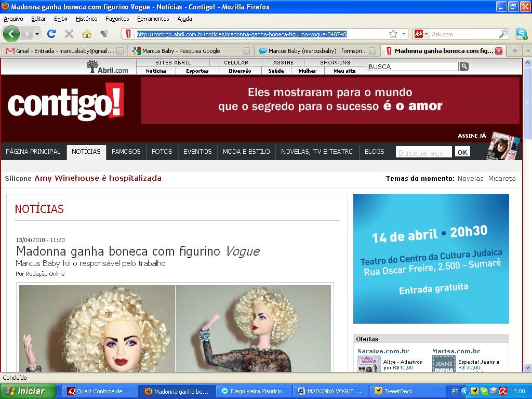Viewport: 532px width, 399px height.
Task: Select the Fotos nav item
Action: pyautogui.click(x=162, y=151)
